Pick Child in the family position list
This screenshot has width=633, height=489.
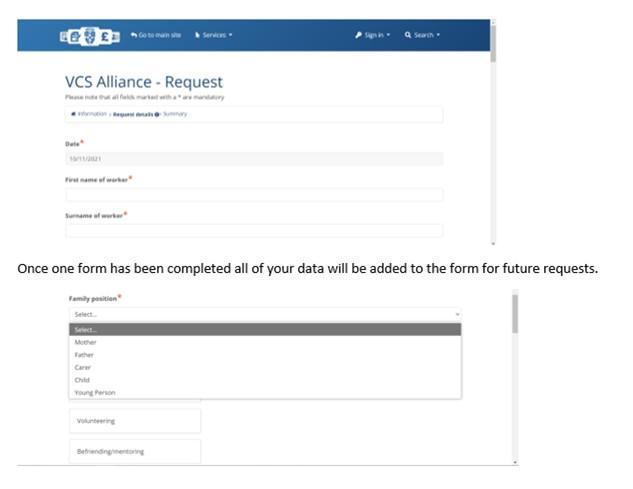265,380
